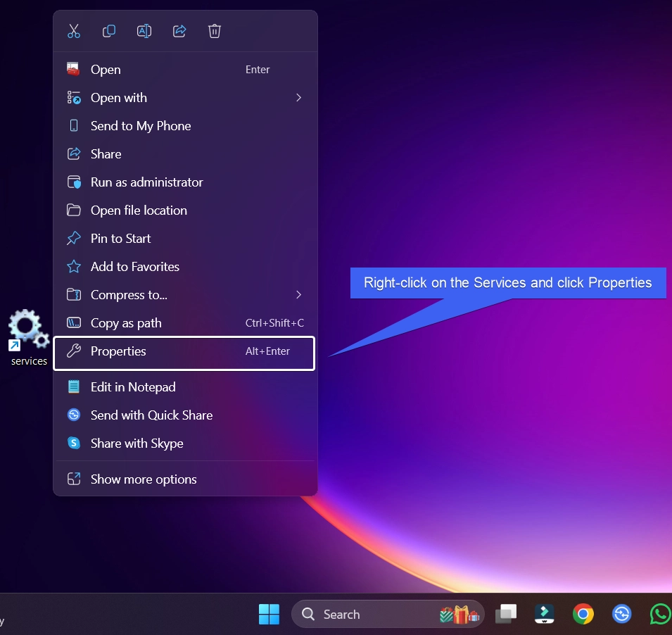672x635 pixels.
Task: Expand the Open with submenu arrow
Action: 299,98
